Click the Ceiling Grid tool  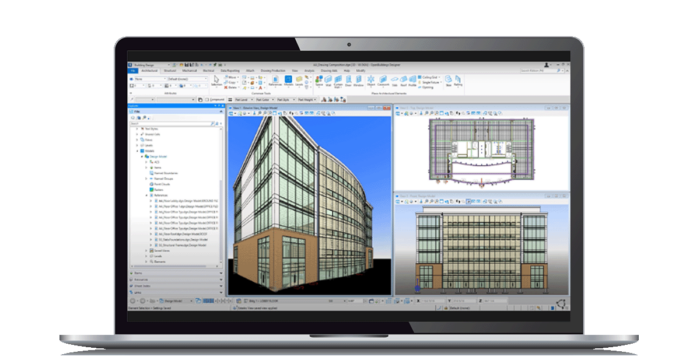[x=429, y=77]
